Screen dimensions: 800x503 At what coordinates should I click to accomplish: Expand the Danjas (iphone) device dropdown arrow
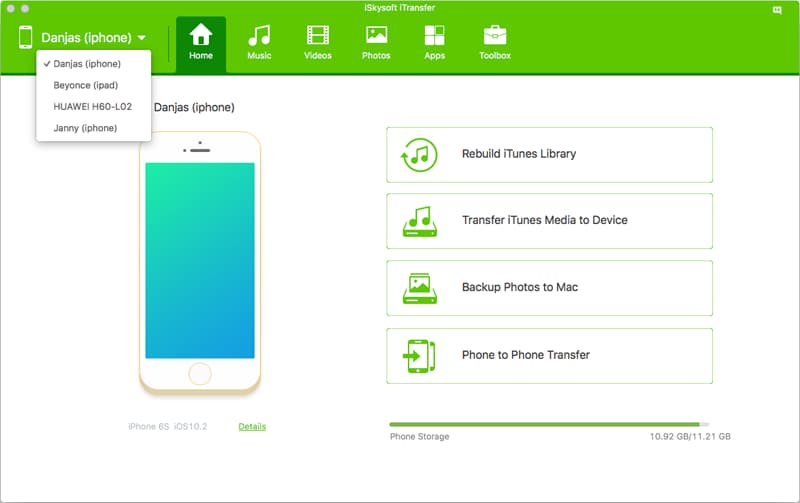tap(141, 38)
